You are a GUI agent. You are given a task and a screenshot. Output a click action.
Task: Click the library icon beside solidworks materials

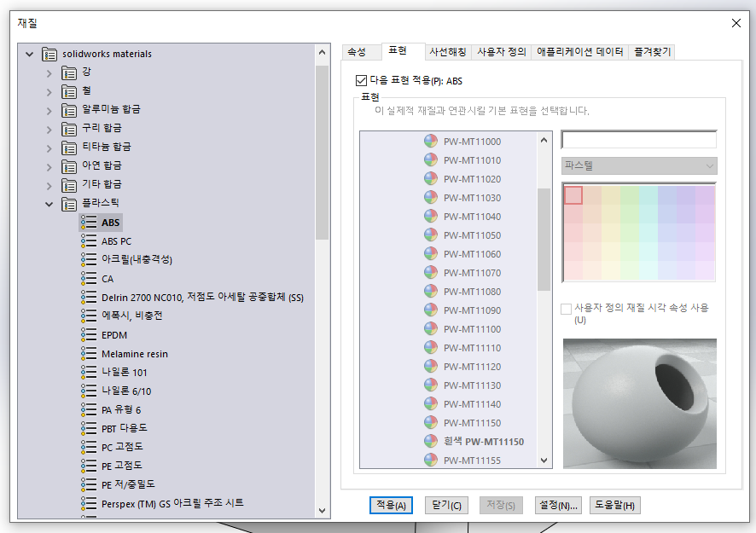tap(49, 53)
